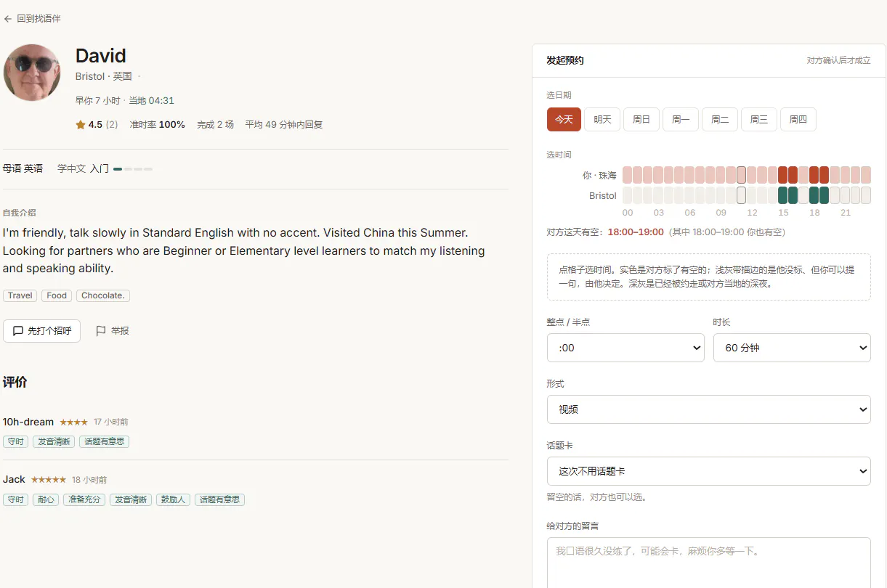Click the name David heading
Image resolution: width=887 pixels, height=588 pixels.
101,56
